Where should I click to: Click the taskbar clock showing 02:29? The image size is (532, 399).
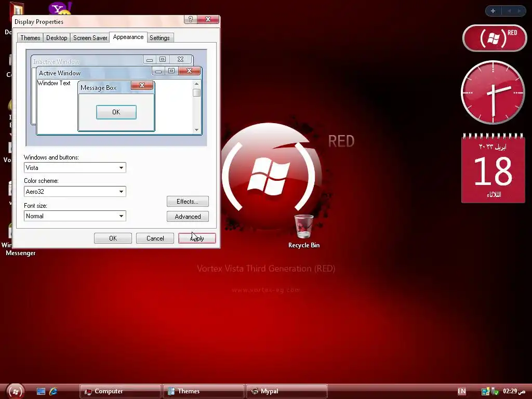(514, 391)
